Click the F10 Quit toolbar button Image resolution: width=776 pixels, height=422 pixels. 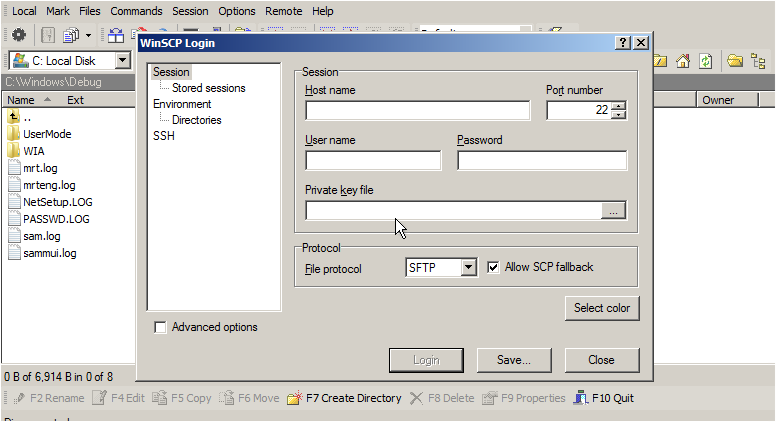[x=604, y=398]
